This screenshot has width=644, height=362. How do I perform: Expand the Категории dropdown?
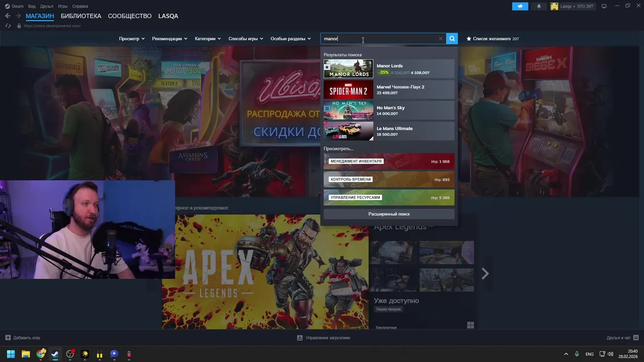[208, 39]
